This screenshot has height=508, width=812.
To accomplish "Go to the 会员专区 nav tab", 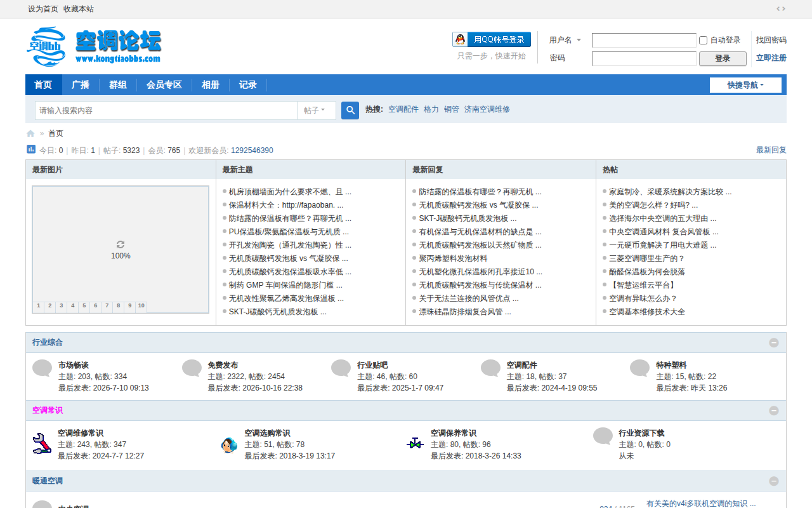I will coord(164,85).
